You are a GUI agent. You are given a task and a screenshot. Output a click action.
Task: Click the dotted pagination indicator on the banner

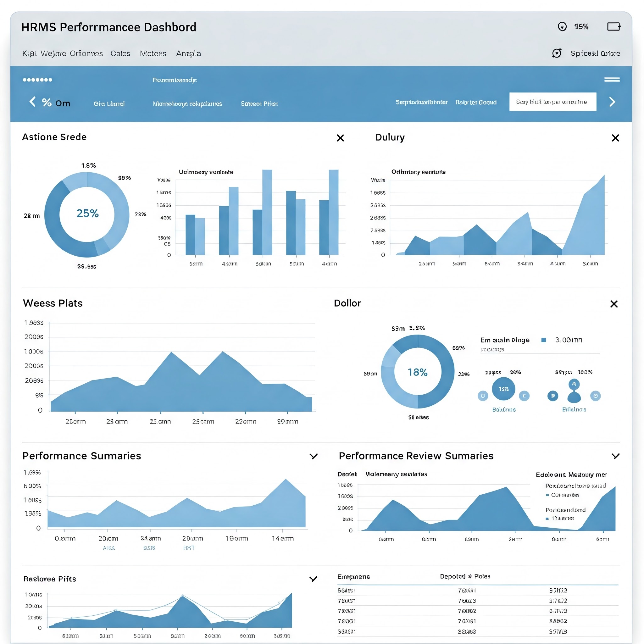pos(38,80)
